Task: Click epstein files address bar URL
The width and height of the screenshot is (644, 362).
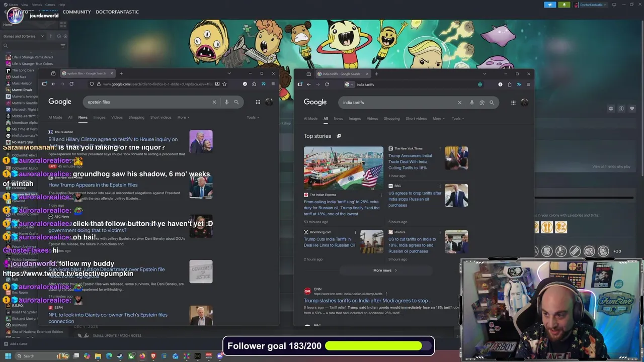Action: coord(157,84)
